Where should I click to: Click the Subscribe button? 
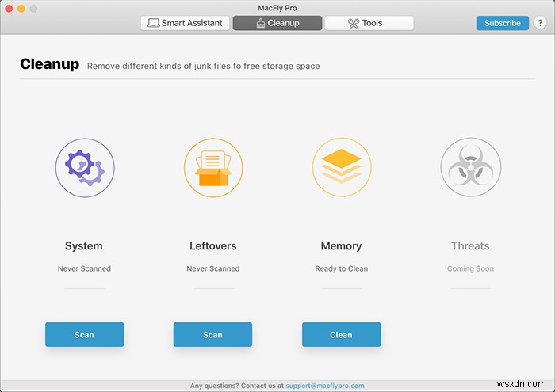502,23
